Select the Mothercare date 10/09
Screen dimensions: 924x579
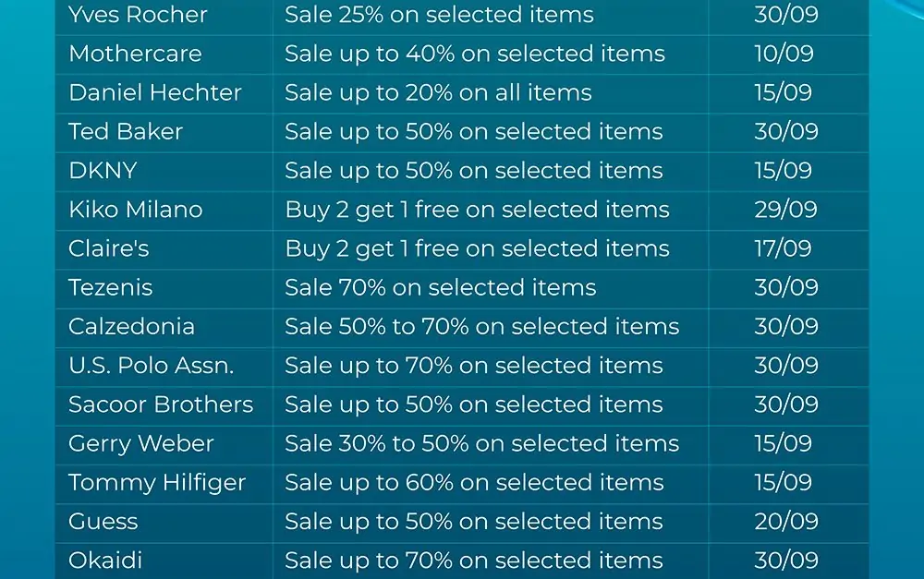[784, 54]
